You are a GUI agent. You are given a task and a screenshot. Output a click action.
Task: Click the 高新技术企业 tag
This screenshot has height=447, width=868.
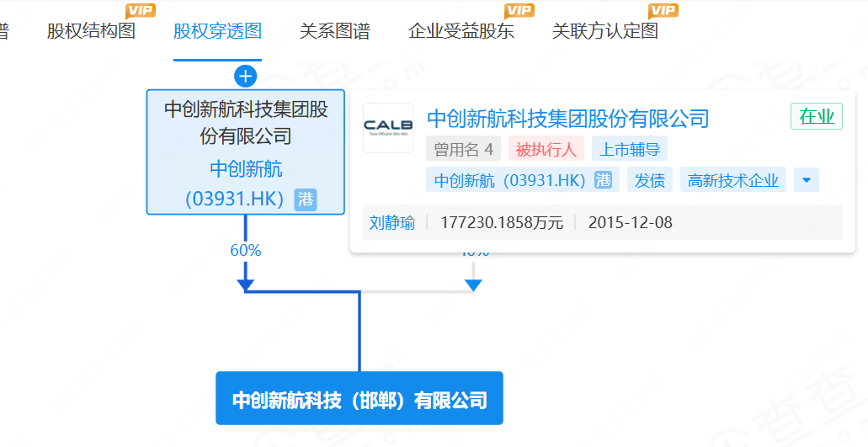point(733,180)
